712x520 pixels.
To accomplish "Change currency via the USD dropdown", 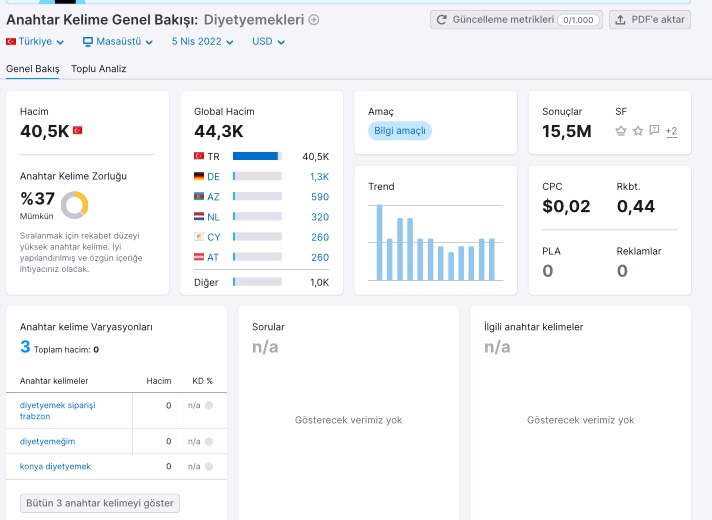I will [x=268, y=42].
